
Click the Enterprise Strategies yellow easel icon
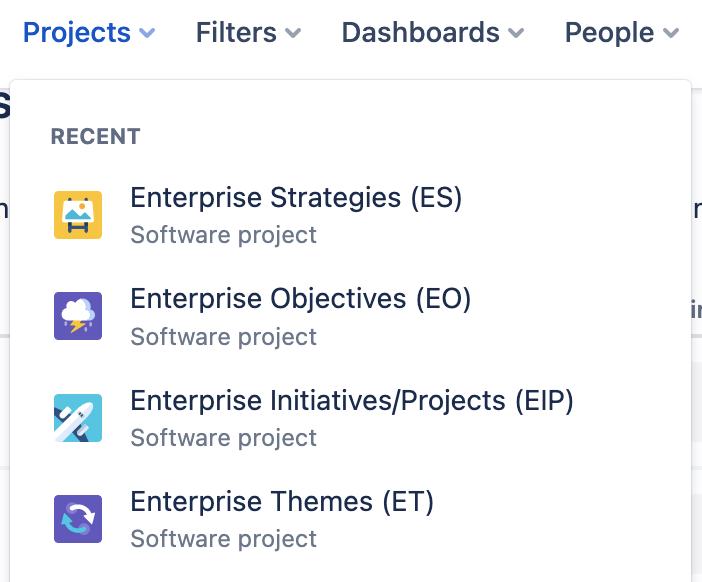coord(78,215)
